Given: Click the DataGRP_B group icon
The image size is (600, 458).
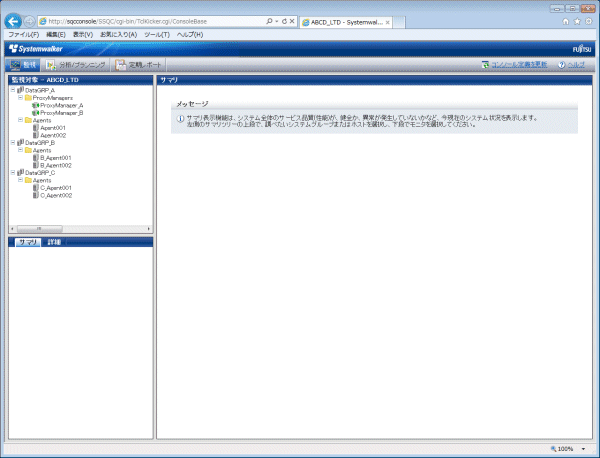Looking at the screenshot, I should 20,143.
